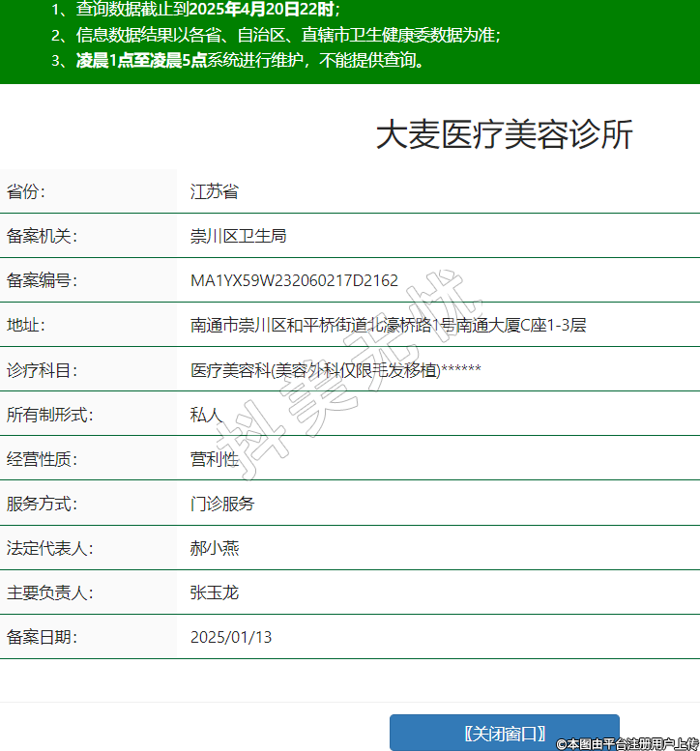
Task: Click the main person in charge 张玉龙
Action: (x=214, y=592)
